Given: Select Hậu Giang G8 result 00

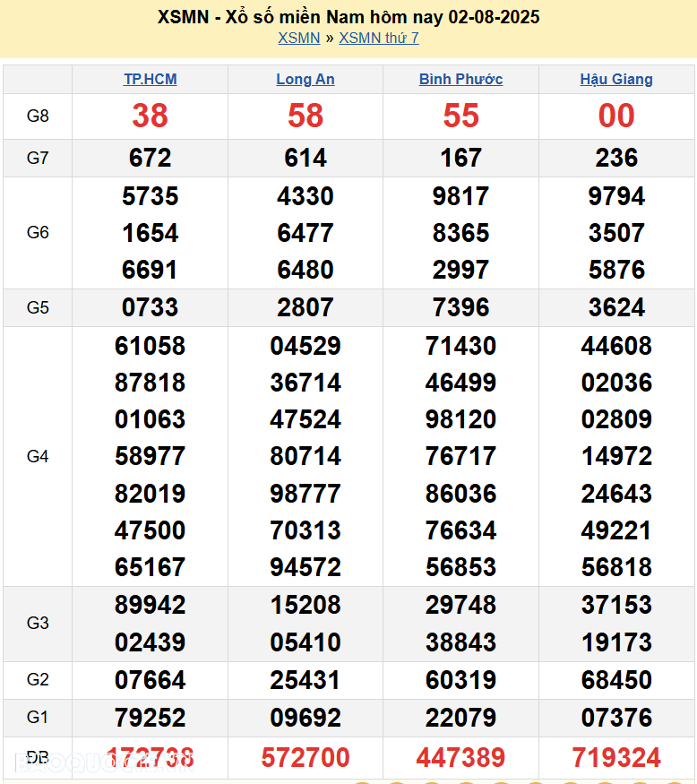Looking at the screenshot, I should [616, 116].
